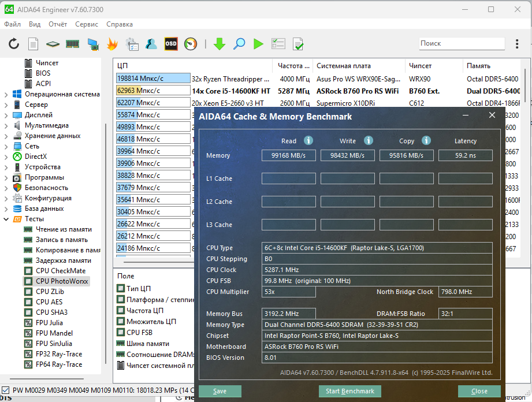Open the CPU ZLib test
The height and width of the screenshot is (402, 532).
(x=50, y=292)
